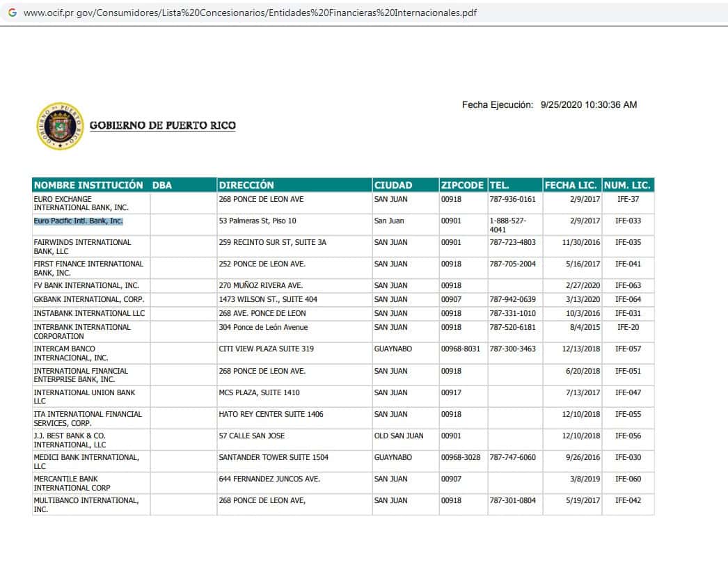Select MEDICI BANK INTERNATIONAL, LLC entry
The width and height of the screenshot is (728, 565).
point(86,461)
